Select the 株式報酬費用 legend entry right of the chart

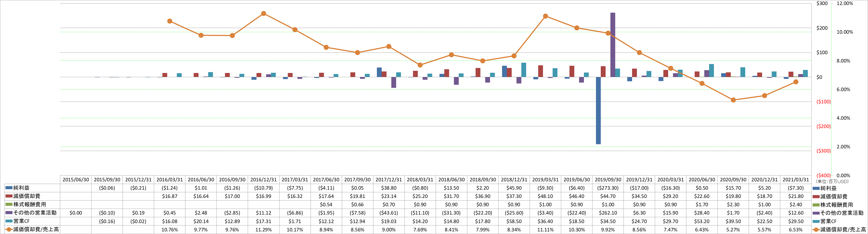833,205
